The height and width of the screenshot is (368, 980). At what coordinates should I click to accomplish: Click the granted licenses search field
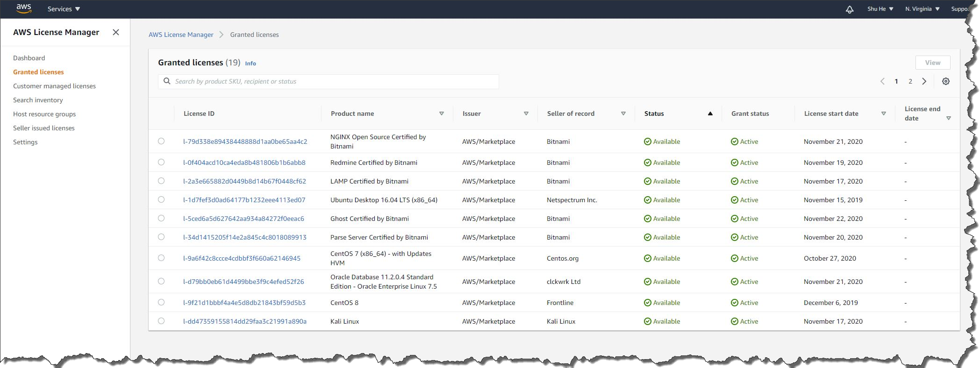[329, 81]
